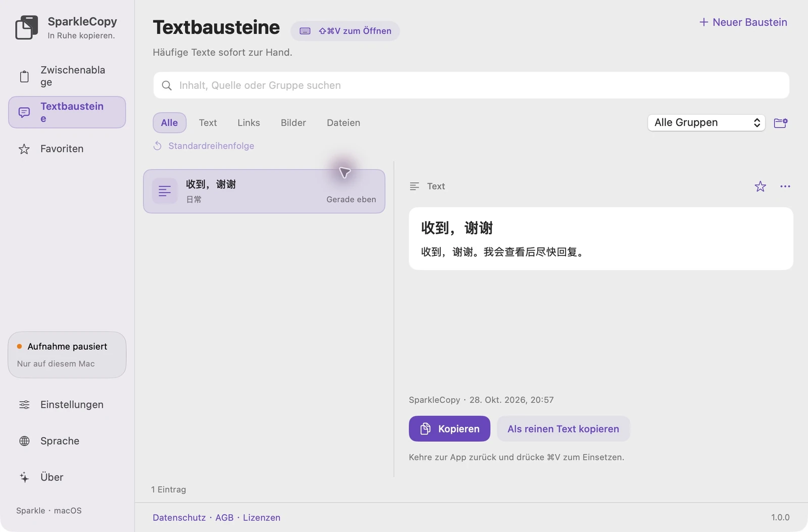
Task: Toggle the Aufnahme pausiert recording status
Action: [x=67, y=355]
